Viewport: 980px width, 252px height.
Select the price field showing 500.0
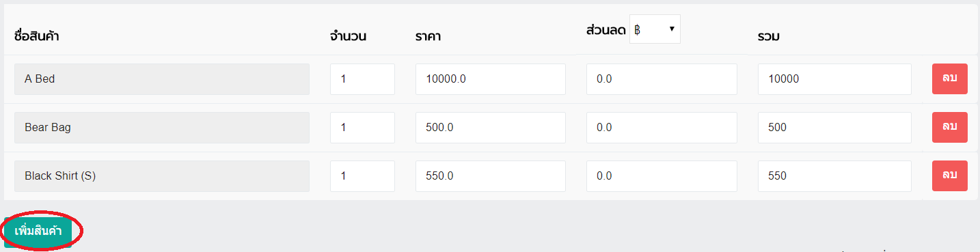pyautogui.click(x=491, y=128)
